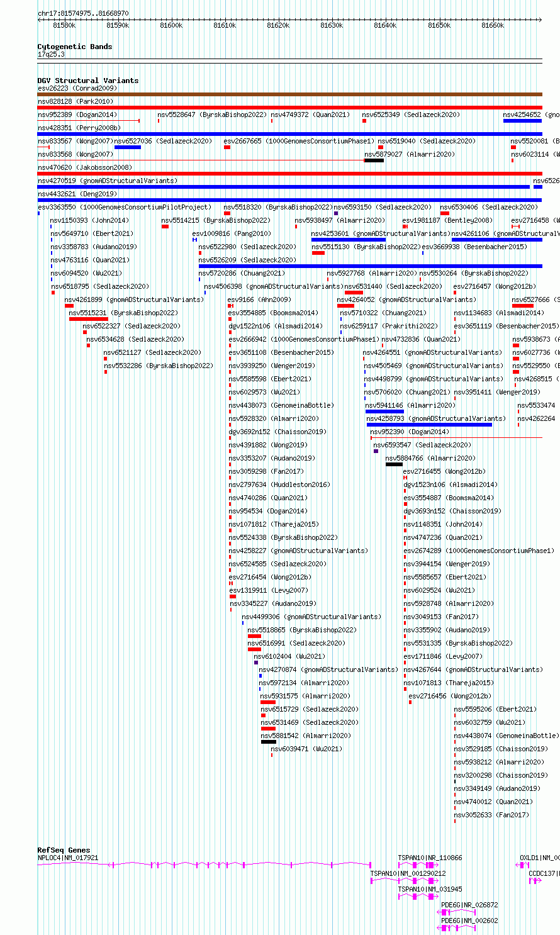560x935 pixels.
Task: Click the DGV Structural Variants track heading
Action: coord(88,81)
